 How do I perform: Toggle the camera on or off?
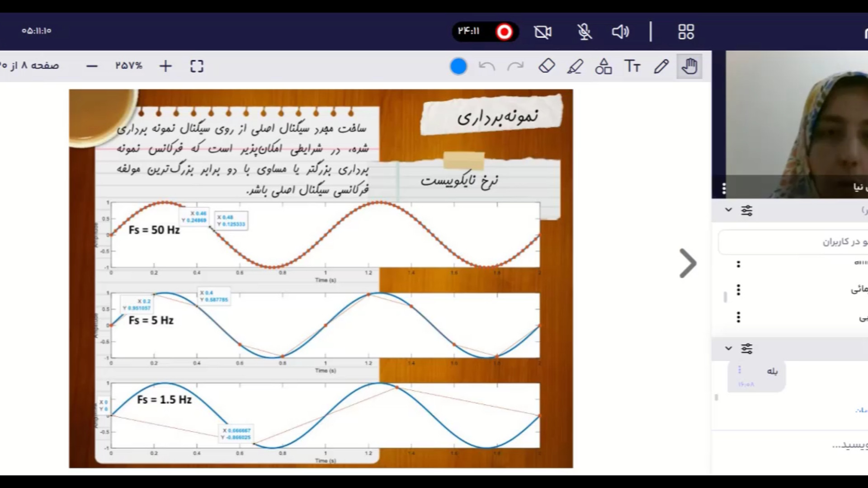coord(542,32)
